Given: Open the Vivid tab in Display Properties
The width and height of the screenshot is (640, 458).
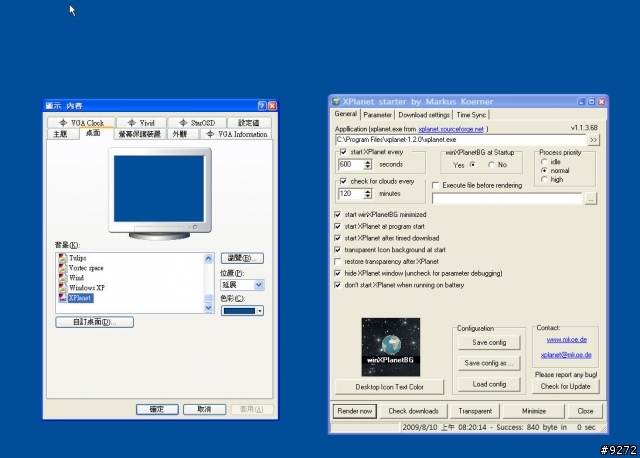Looking at the screenshot, I should (x=141, y=122).
